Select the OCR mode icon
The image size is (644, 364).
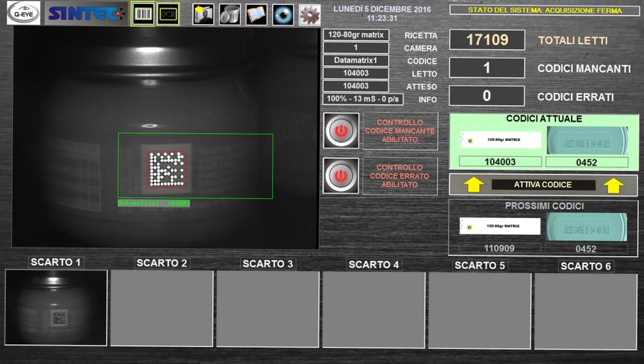[168, 14]
